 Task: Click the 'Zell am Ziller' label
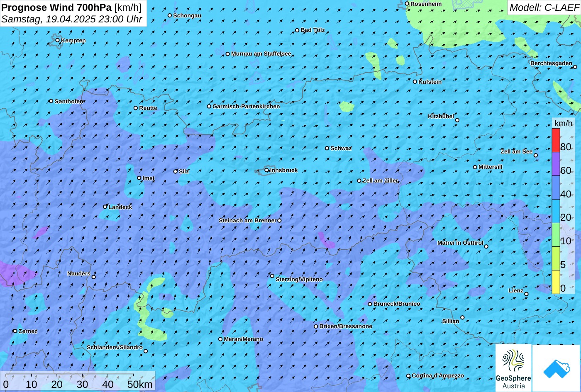point(380,180)
